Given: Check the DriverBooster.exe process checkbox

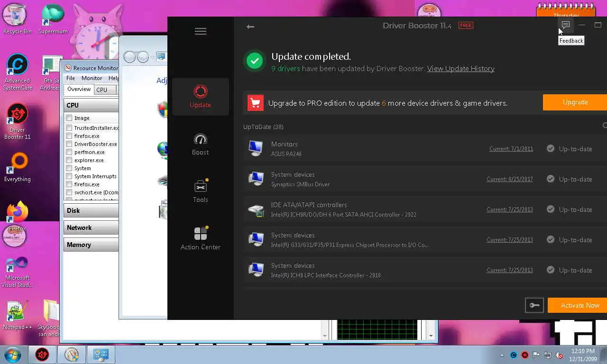Looking at the screenshot, I should (69, 144).
